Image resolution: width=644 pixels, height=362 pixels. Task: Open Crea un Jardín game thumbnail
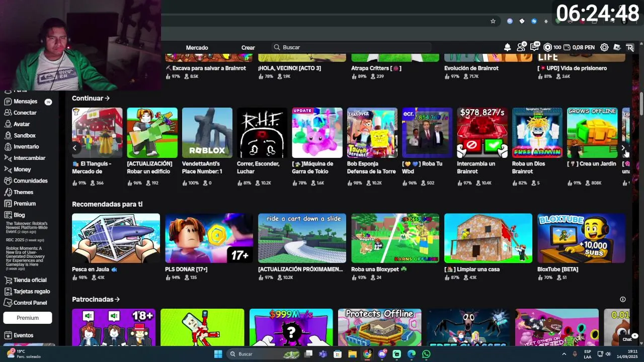click(592, 133)
